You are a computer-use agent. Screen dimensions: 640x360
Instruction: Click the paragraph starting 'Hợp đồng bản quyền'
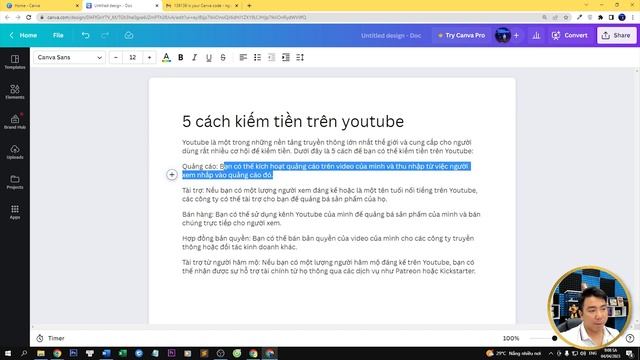coord(328,242)
